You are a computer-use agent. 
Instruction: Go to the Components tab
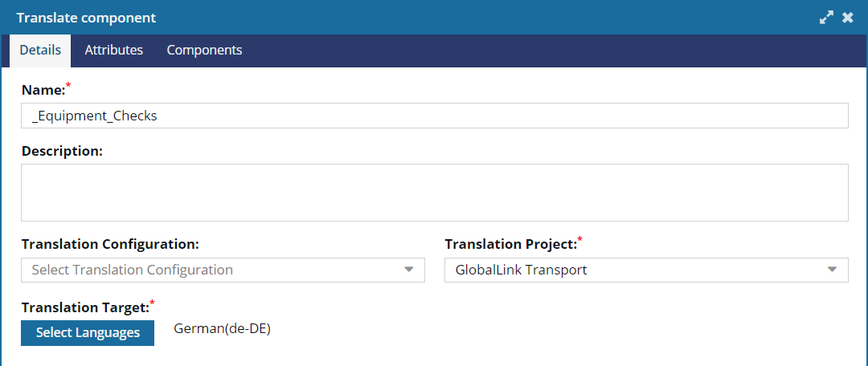coord(205,51)
